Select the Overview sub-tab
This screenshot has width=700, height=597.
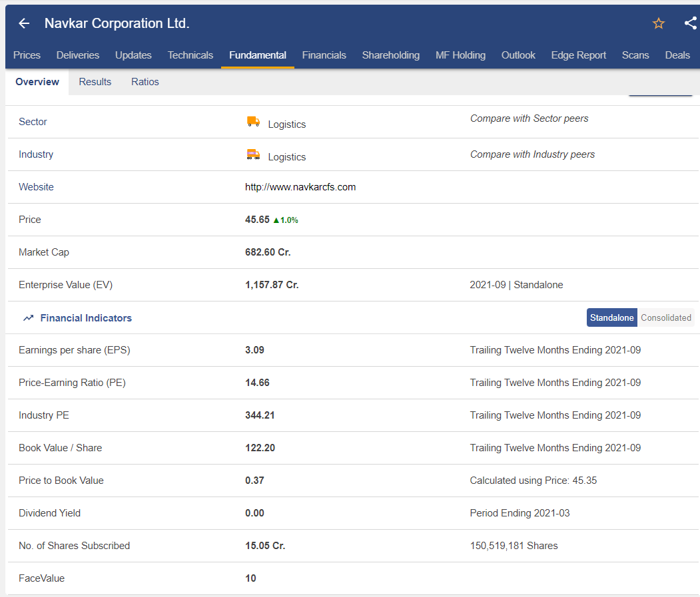pyautogui.click(x=37, y=82)
